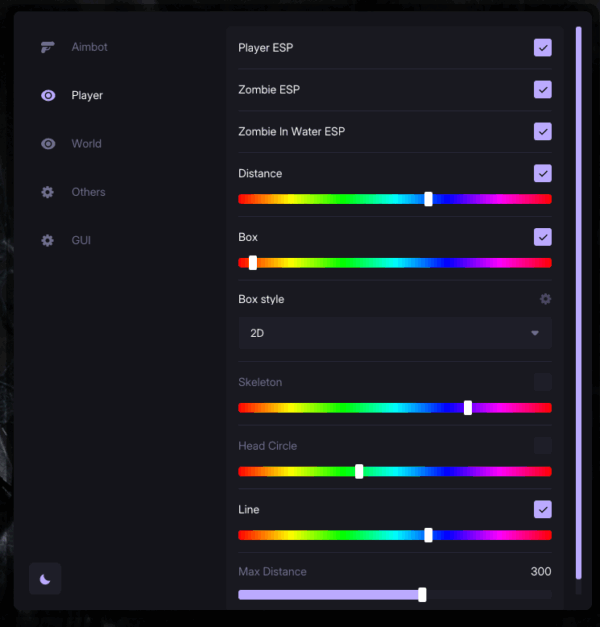Click the Others gear icon
The image size is (600, 627).
tap(48, 192)
